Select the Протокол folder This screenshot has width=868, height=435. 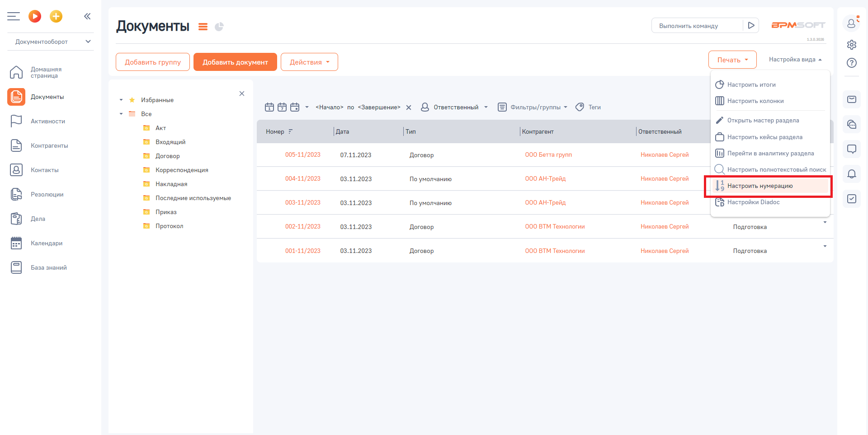(x=170, y=226)
